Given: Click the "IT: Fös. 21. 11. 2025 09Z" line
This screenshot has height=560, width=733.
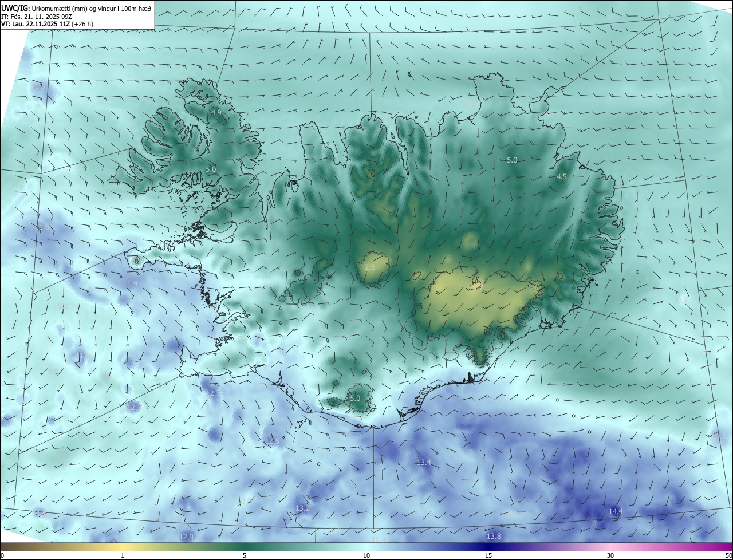Looking at the screenshot, I should pyautogui.click(x=36, y=17).
